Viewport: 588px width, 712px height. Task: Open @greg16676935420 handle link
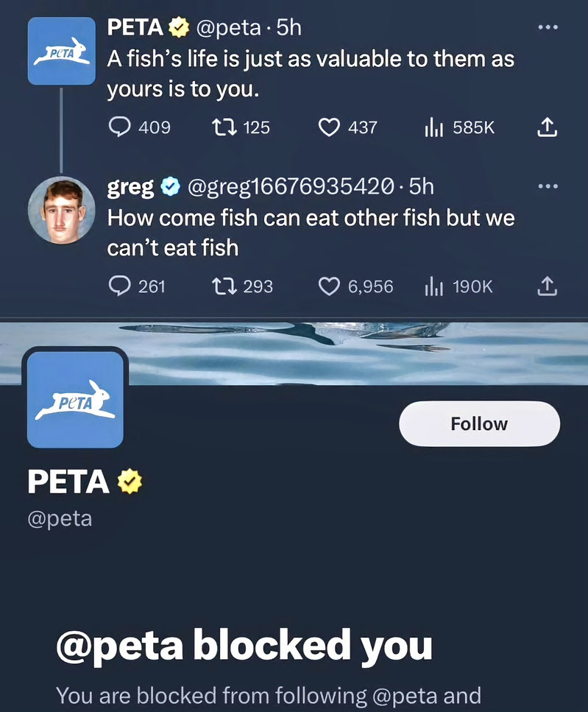tap(291, 186)
